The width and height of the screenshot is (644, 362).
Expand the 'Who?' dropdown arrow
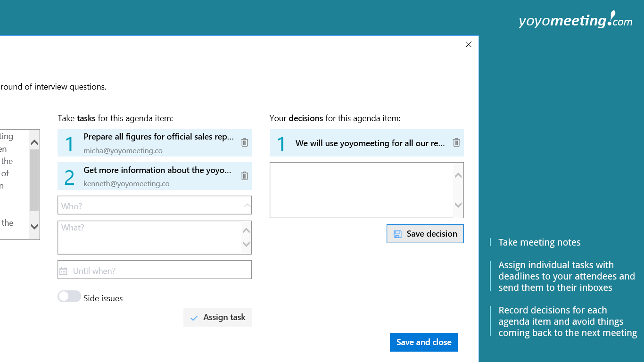click(247, 206)
